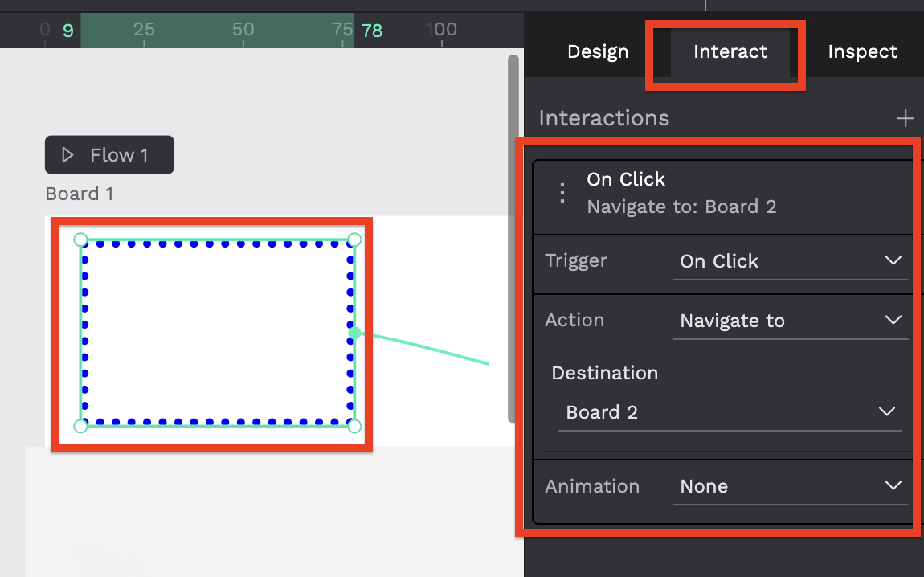Open the Action dropdown showing Navigate to
Image resolution: width=924 pixels, height=577 pixels.
790,321
